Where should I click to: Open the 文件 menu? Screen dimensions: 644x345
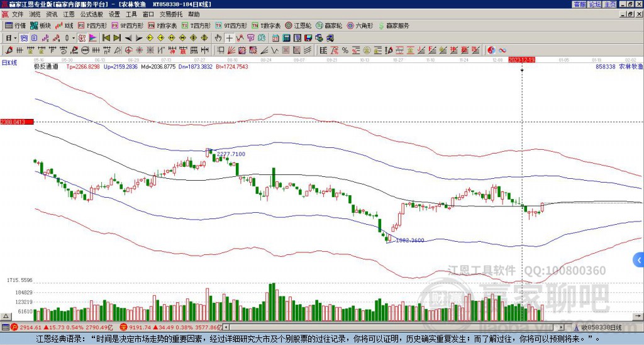[18, 14]
